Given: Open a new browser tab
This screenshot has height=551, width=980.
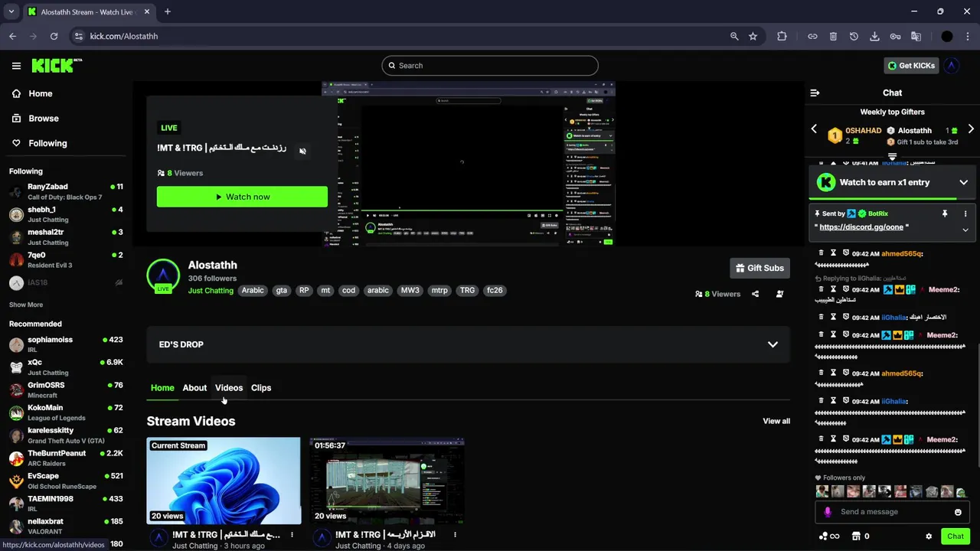Looking at the screenshot, I should pos(168,11).
